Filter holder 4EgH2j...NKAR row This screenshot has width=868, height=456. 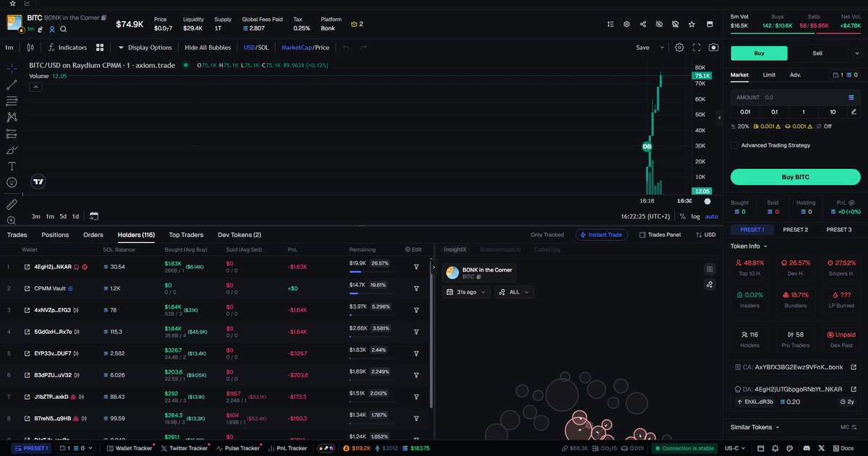[417, 267]
